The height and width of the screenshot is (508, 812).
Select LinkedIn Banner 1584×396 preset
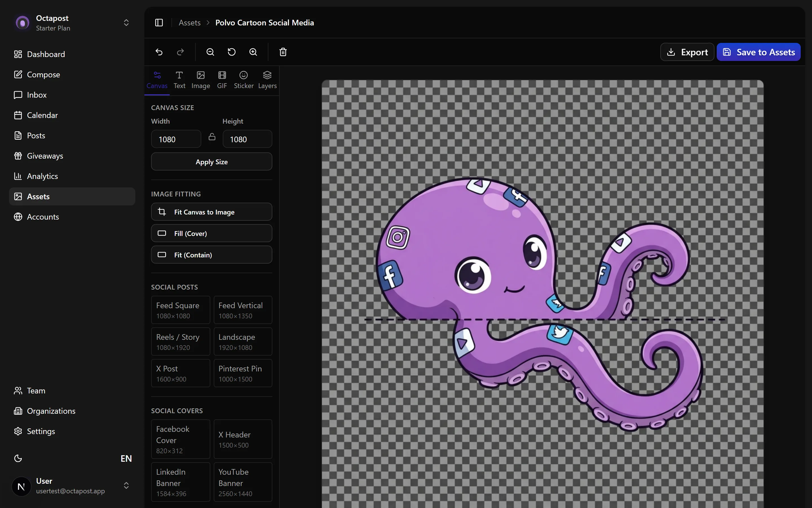[x=180, y=482]
